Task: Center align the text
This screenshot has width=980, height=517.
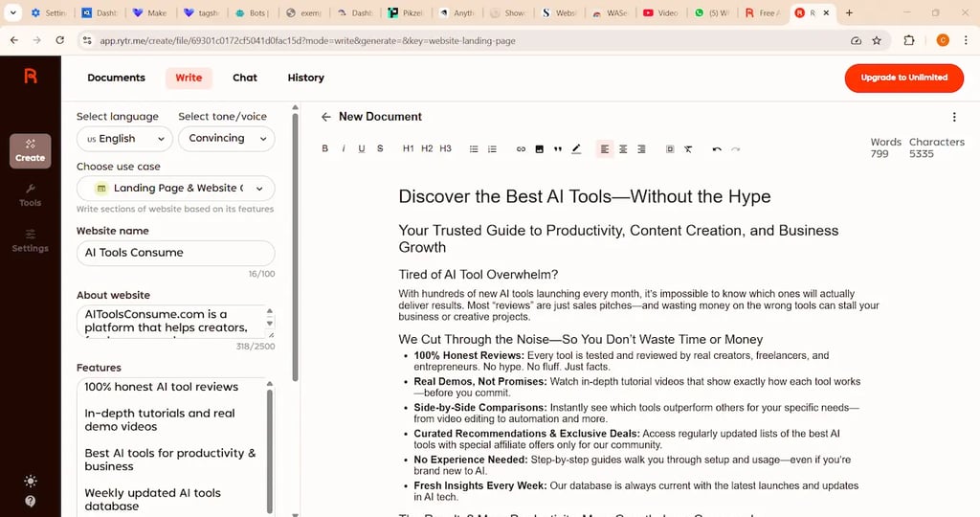Action: pyautogui.click(x=623, y=149)
